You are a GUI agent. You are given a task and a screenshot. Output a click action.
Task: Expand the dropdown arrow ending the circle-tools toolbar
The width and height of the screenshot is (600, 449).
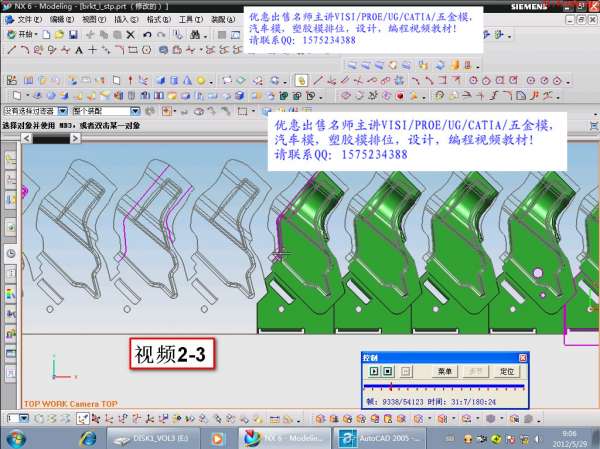[x=568, y=82]
